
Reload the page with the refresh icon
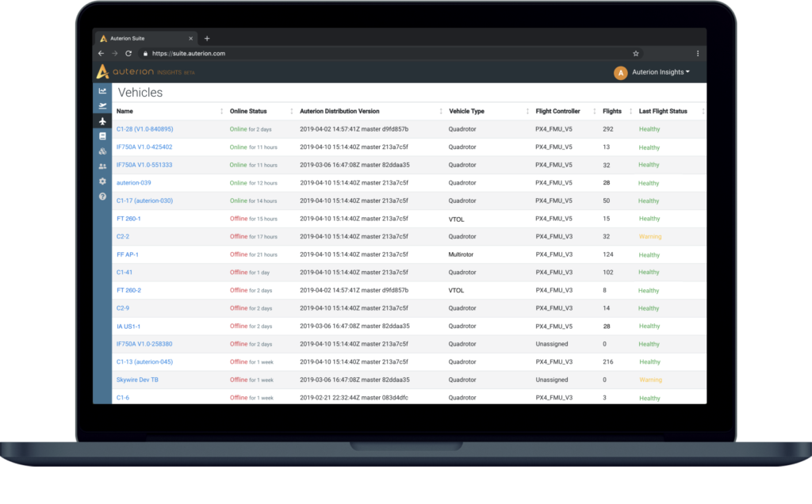tap(128, 53)
